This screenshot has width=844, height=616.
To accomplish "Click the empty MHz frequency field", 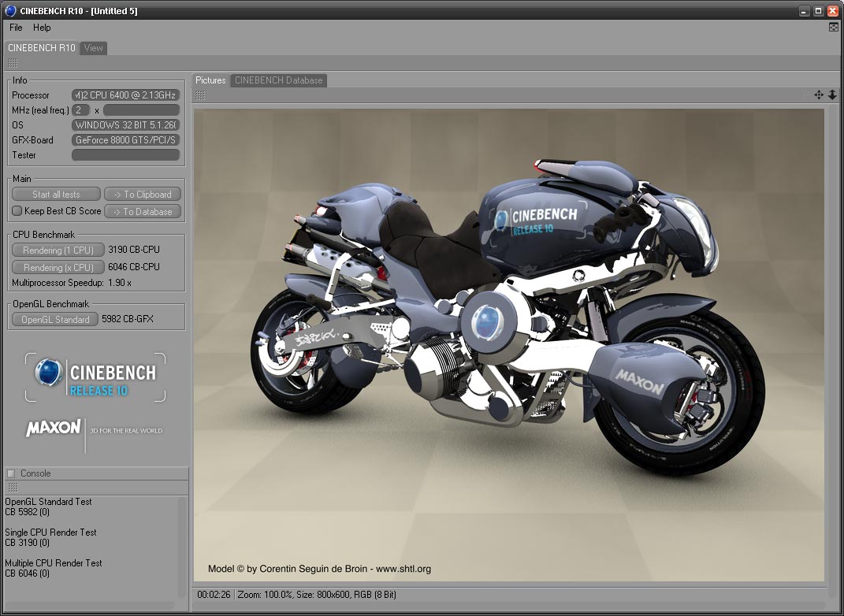I will 141,109.
